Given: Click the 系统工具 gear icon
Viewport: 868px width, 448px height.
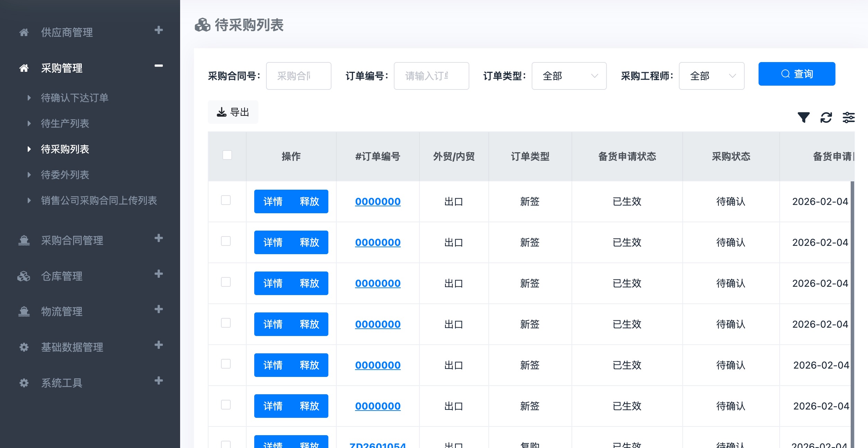Looking at the screenshot, I should pos(24,383).
